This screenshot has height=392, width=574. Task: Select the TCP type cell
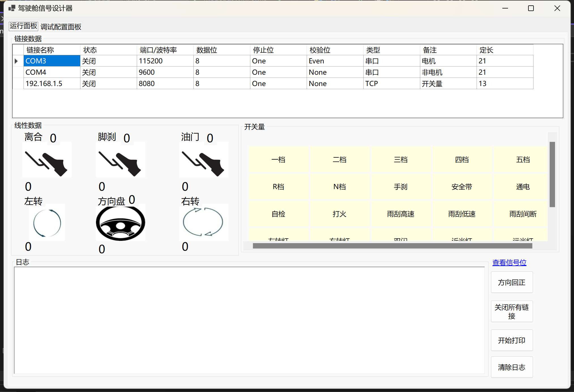pos(392,83)
